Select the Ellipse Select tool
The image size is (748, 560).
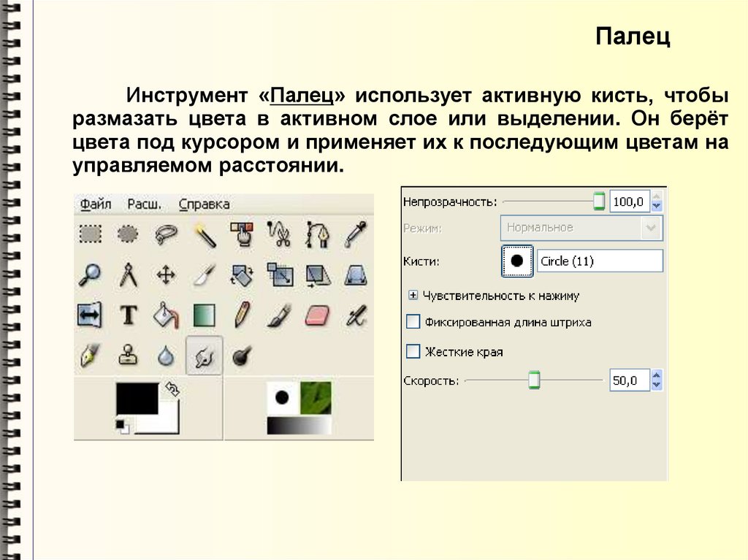(128, 234)
